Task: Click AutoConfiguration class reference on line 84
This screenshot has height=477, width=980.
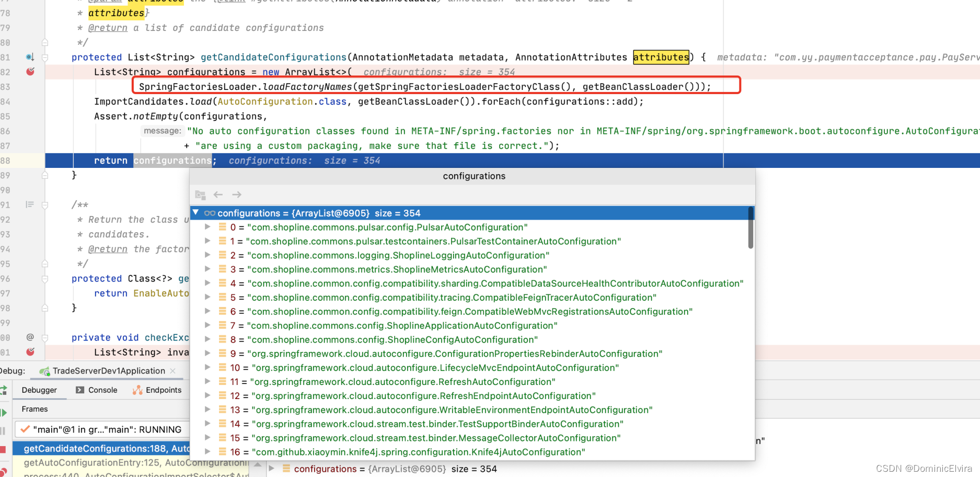Action: coord(265,101)
